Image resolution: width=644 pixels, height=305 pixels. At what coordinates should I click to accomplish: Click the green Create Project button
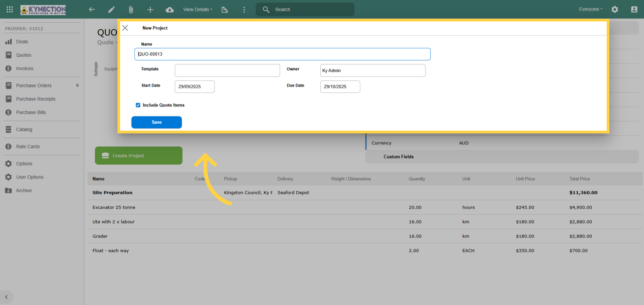[138, 155]
